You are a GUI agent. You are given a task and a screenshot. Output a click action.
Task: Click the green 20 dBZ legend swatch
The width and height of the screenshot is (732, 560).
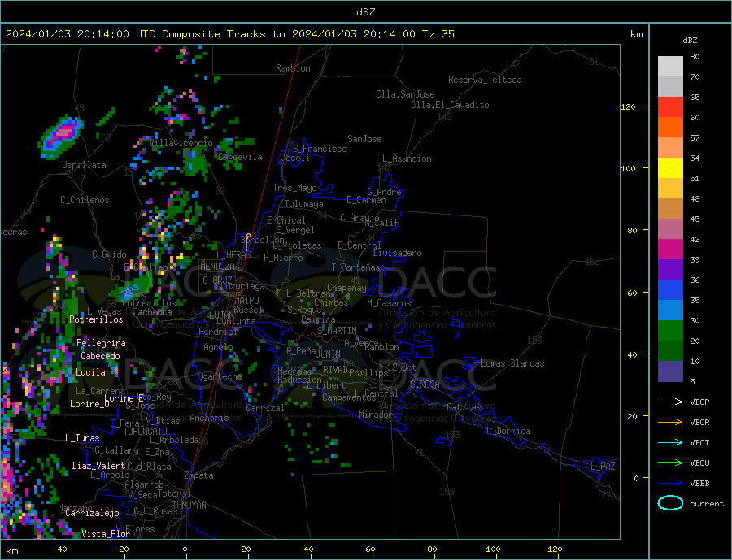[x=670, y=331]
